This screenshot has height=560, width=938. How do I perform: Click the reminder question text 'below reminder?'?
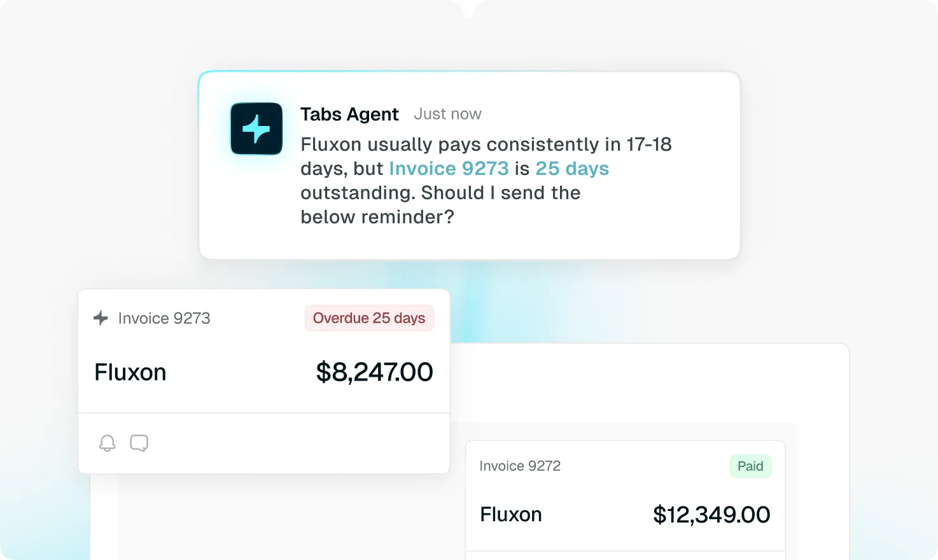(x=377, y=217)
